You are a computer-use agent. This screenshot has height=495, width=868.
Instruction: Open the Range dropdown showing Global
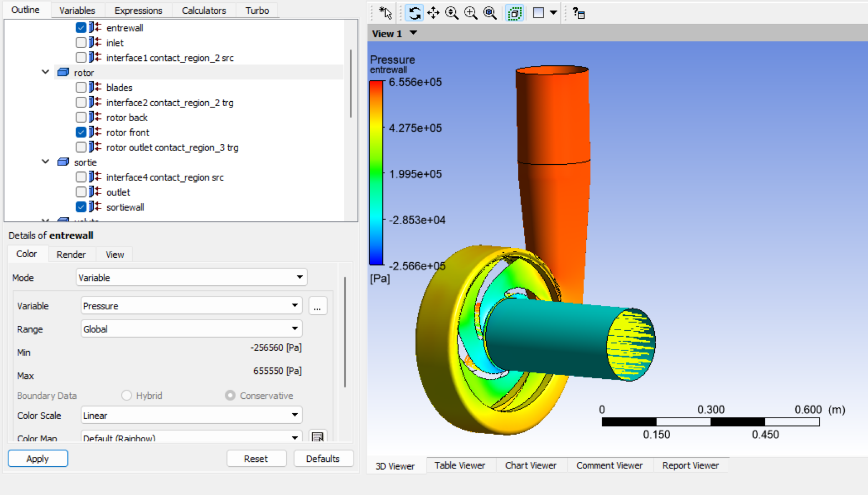191,329
